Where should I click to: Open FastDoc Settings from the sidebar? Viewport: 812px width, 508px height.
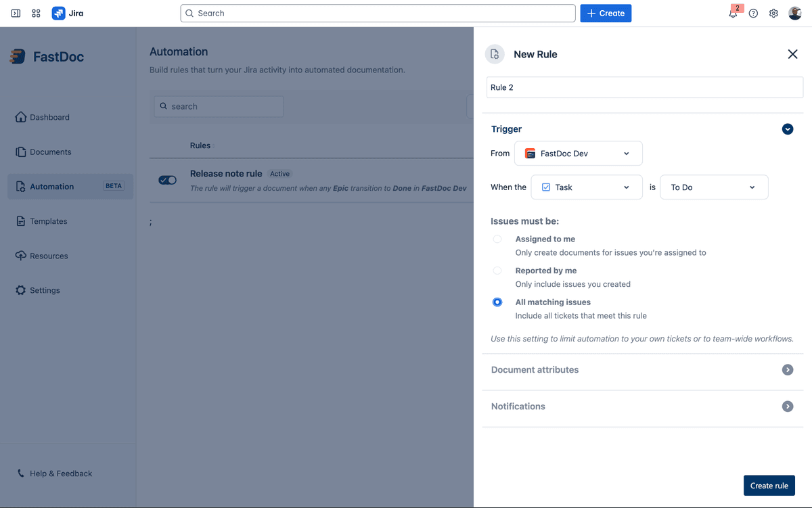(x=45, y=290)
